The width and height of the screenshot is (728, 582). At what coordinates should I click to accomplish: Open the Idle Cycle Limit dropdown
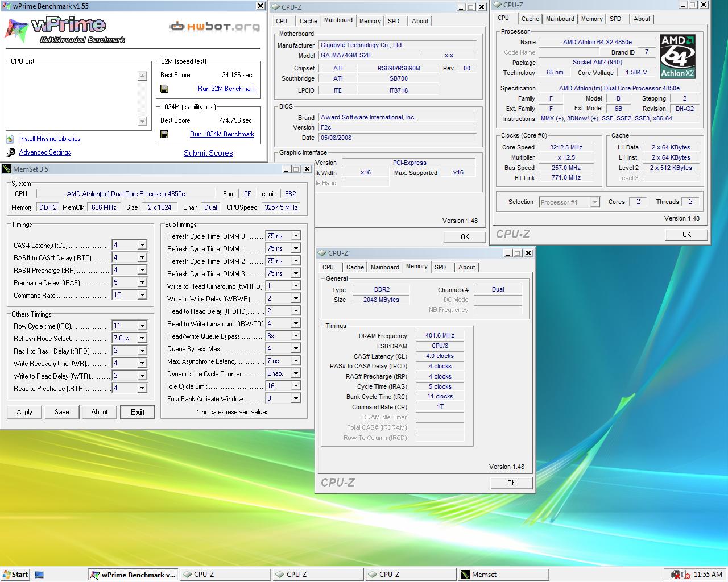pyautogui.click(x=296, y=386)
